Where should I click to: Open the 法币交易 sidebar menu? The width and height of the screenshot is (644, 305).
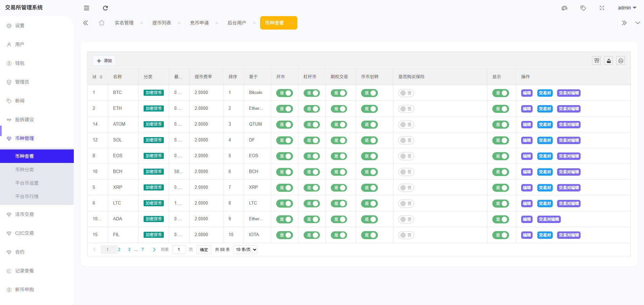(x=24, y=214)
